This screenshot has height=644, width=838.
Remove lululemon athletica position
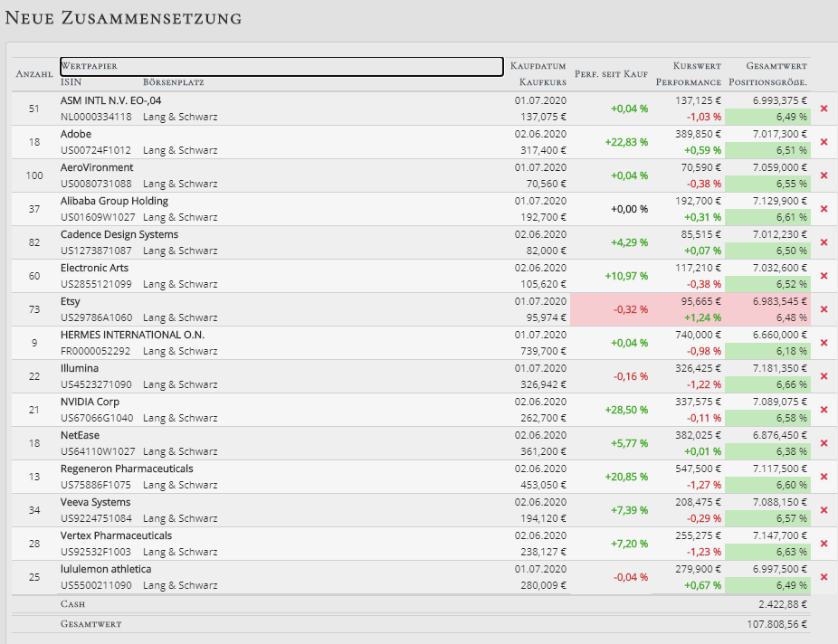point(824,577)
